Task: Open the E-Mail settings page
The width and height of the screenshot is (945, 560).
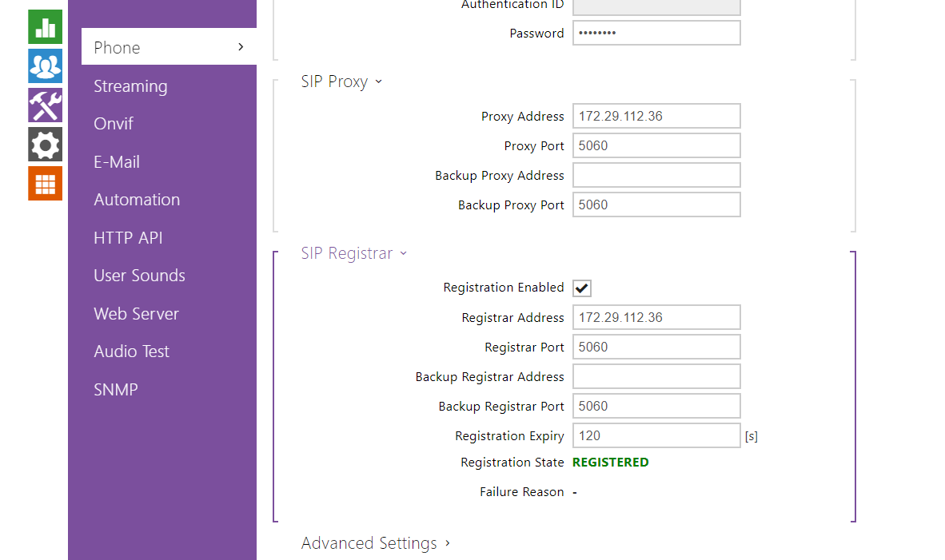Action: click(x=117, y=162)
